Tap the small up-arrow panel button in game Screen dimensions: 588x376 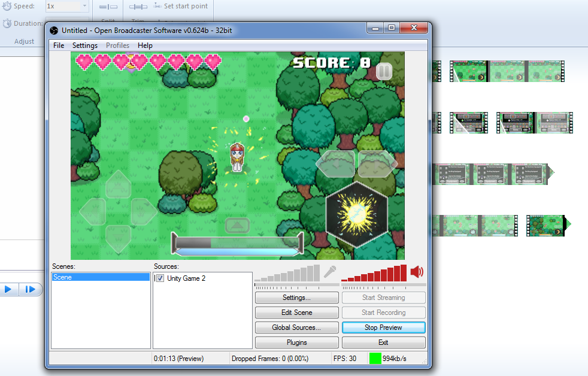pos(237,225)
